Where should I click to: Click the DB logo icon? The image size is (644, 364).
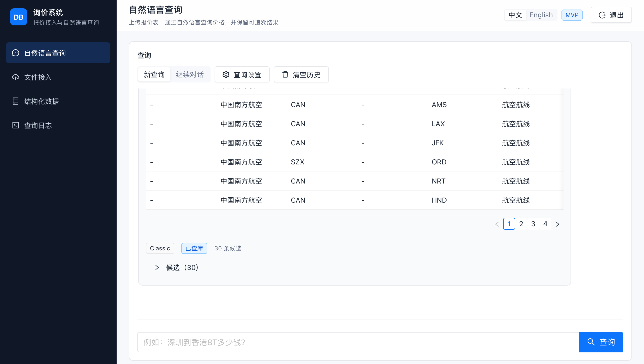point(18,17)
